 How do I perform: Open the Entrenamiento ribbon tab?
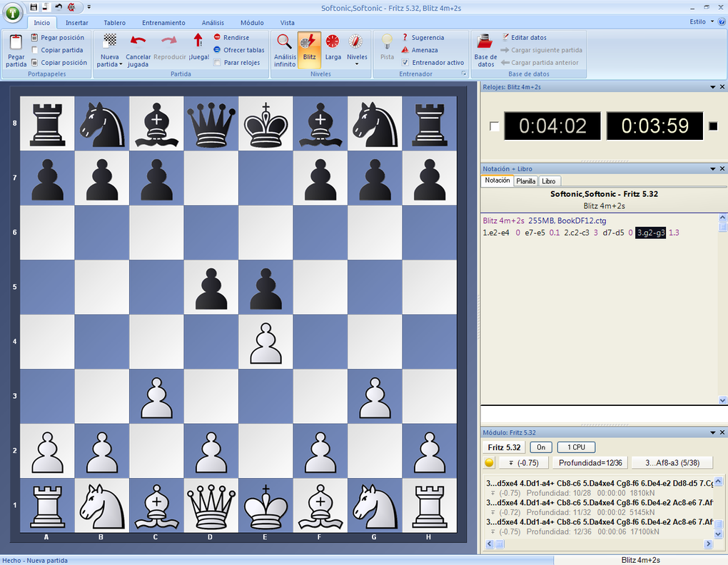pos(163,23)
